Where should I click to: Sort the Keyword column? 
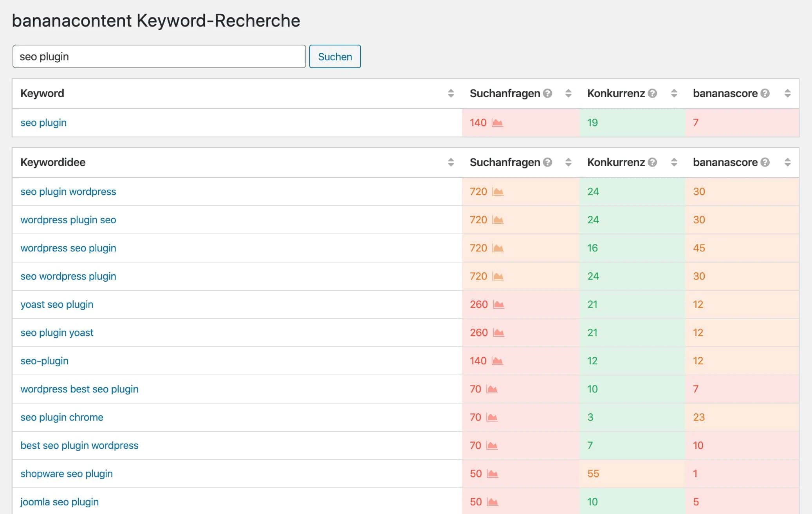click(x=450, y=93)
